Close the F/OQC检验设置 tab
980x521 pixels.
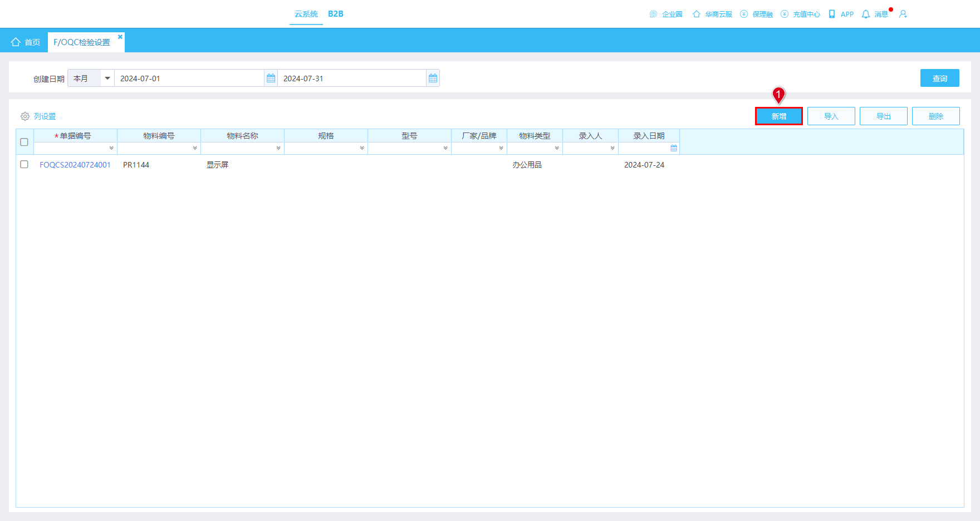click(120, 37)
